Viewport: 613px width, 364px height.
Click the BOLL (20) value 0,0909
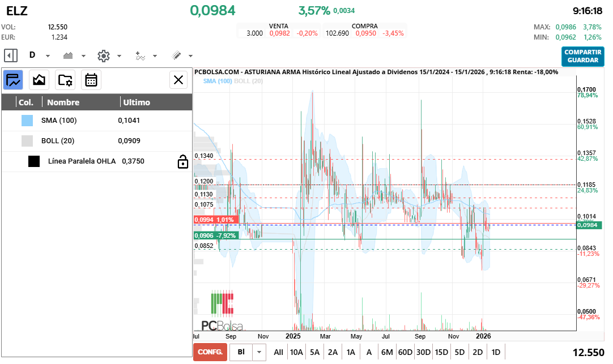pos(129,140)
